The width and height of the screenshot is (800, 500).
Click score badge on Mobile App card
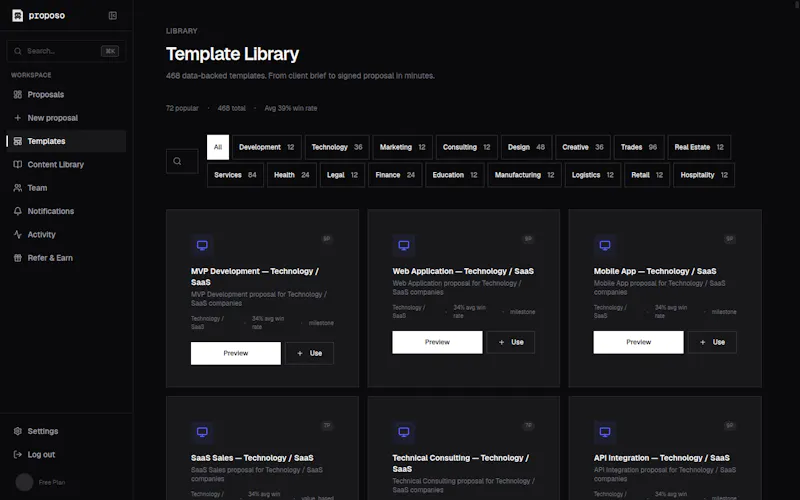(x=730, y=239)
